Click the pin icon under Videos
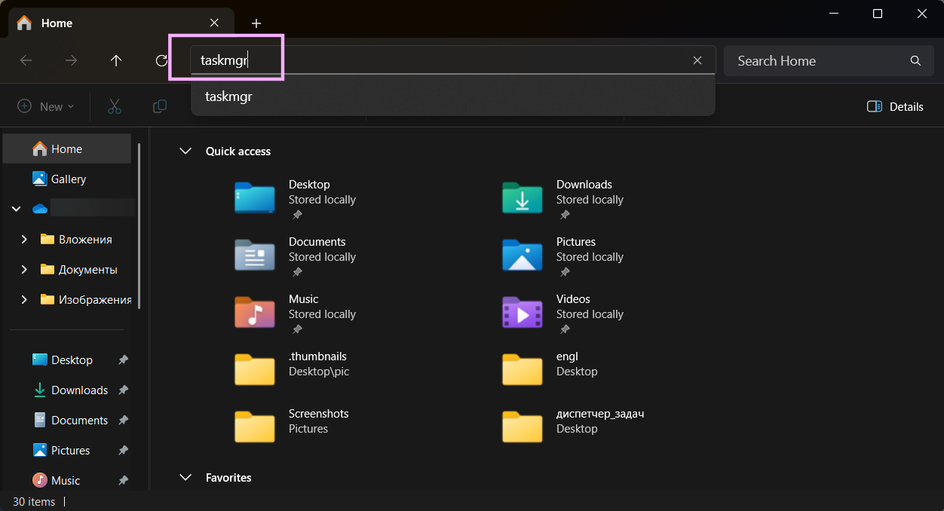Image resolution: width=944 pixels, height=511 pixels. [565, 329]
